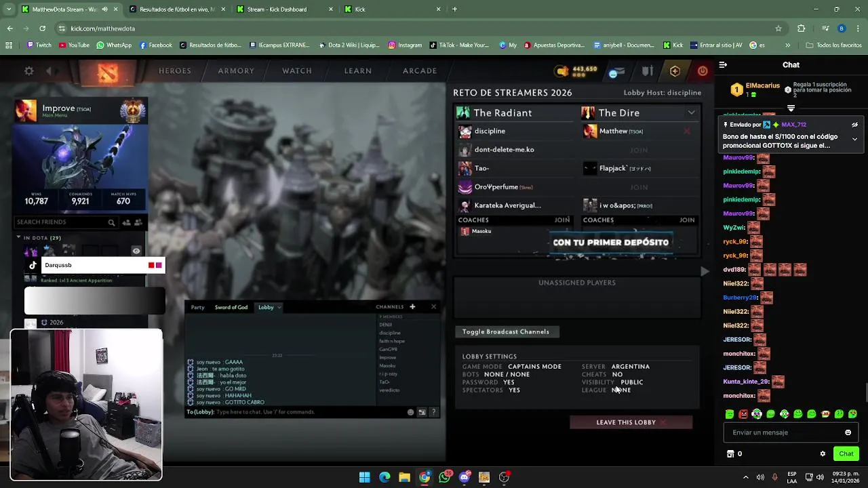
Task: Open LEARN menu
Action: pos(358,70)
